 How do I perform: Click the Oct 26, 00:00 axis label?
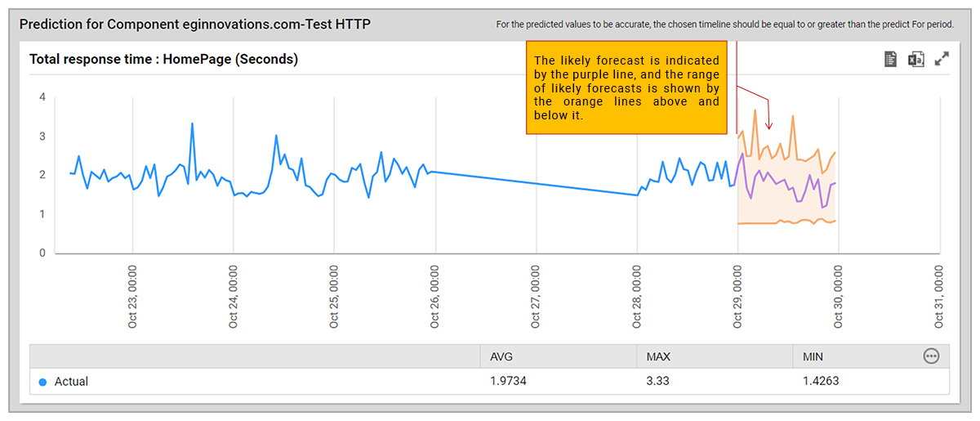pos(434,297)
